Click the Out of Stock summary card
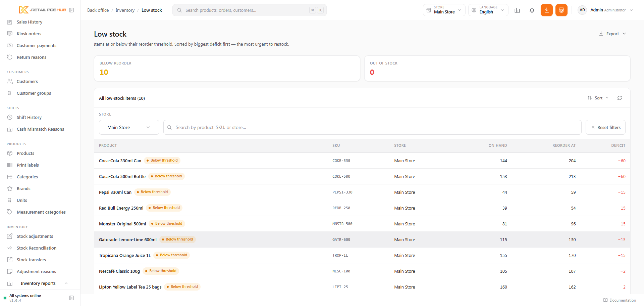This screenshot has width=644, height=306. tap(497, 69)
